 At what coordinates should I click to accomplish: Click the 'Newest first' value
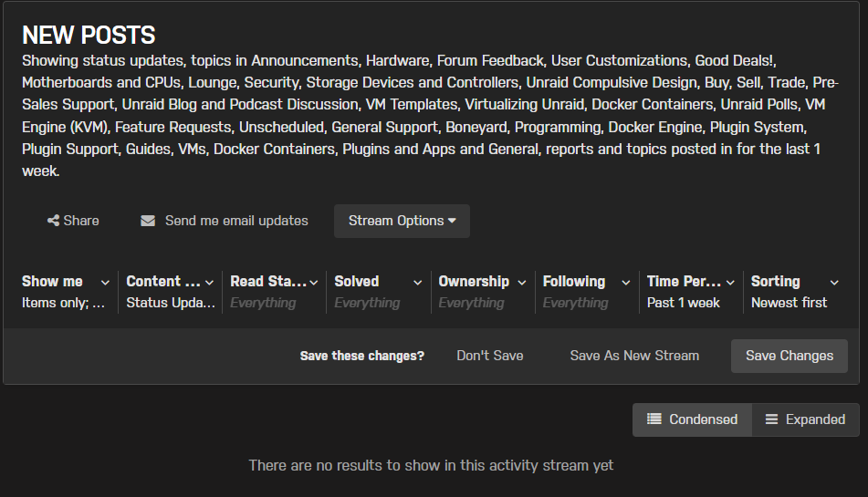789,303
